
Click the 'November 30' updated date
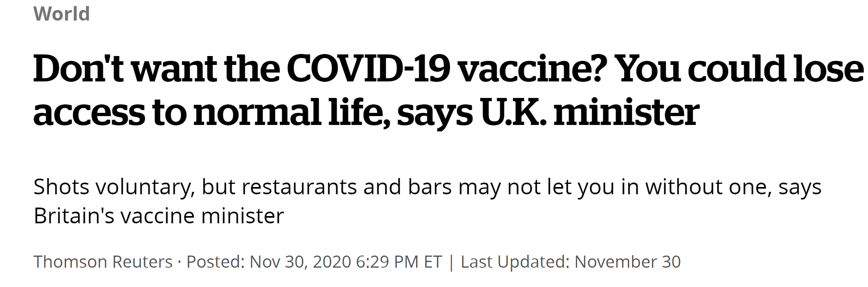627,262
